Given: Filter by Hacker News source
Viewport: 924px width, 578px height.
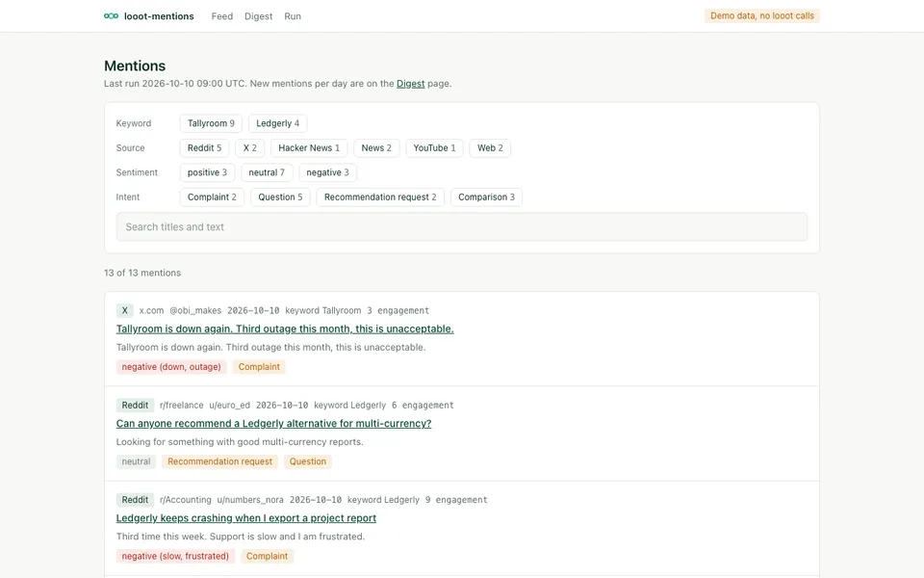Looking at the screenshot, I should tap(309, 148).
